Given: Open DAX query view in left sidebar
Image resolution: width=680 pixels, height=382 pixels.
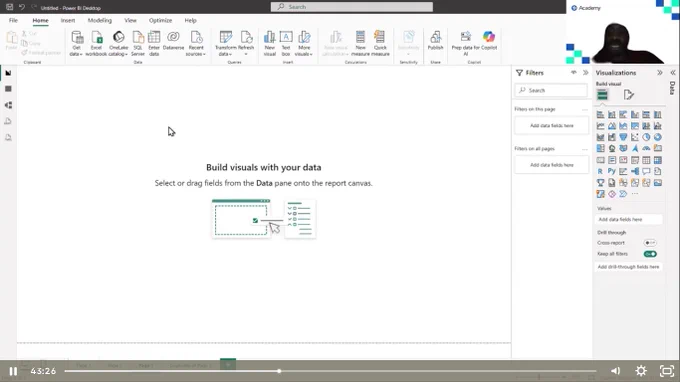Looking at the screenshot, I should pos(8,121).
